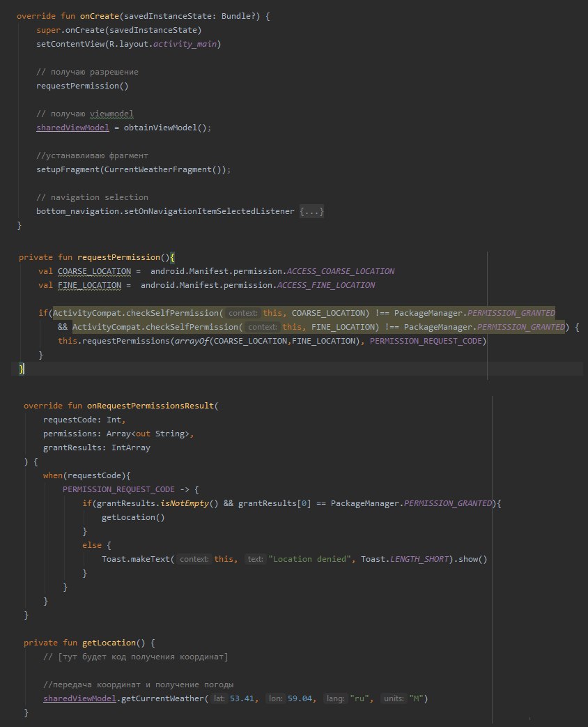Click the getCurrentWeather method name
This screenshot has height=727, width=588.
coord(162,698)
